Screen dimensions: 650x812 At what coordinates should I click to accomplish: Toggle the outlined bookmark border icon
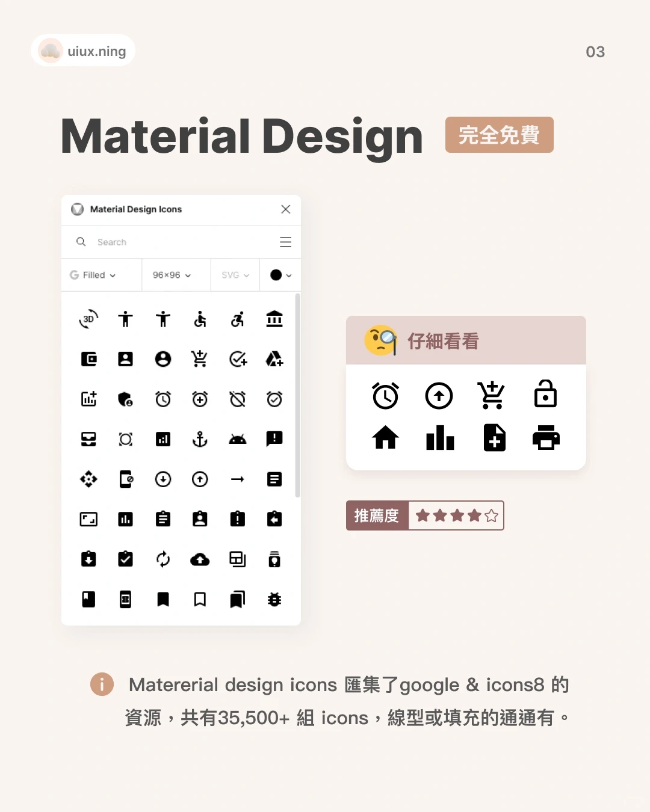200,599
